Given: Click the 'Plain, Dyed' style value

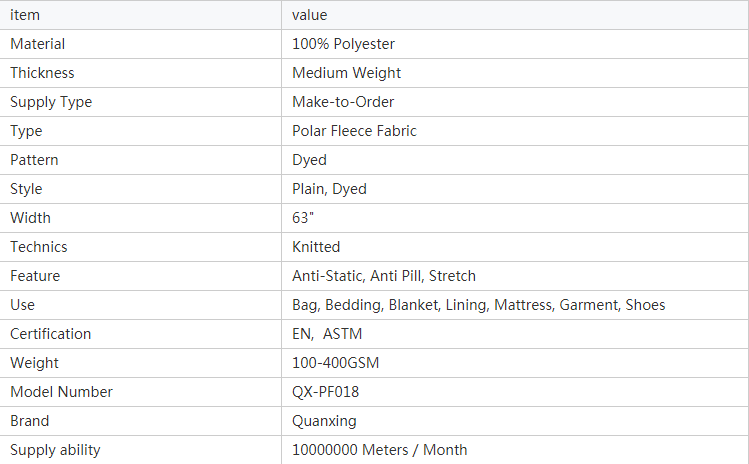Looking at the screenshot, I should coord(329,189).
